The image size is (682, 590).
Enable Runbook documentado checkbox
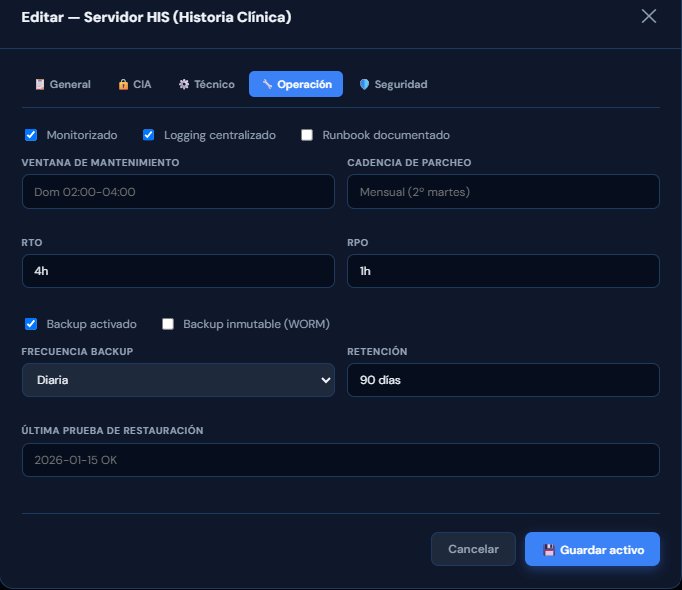tap(307, 135)
